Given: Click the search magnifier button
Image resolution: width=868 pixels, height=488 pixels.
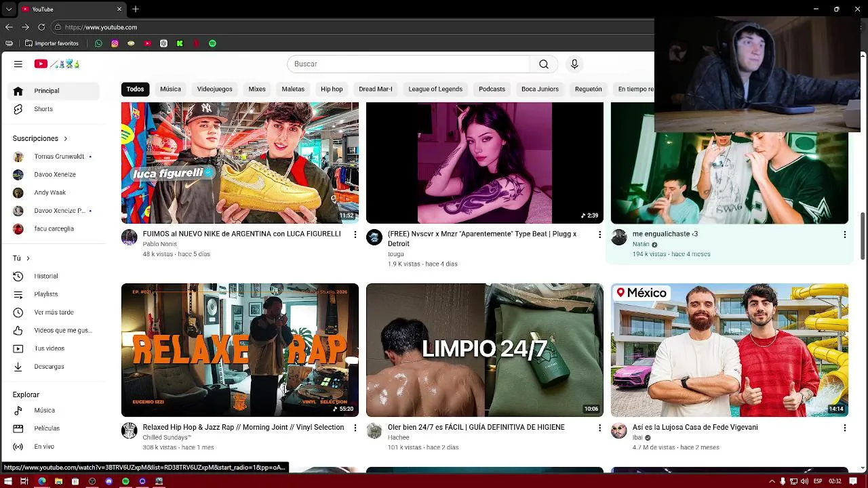Looking at the screenshot, I should [x=543, y=64].
